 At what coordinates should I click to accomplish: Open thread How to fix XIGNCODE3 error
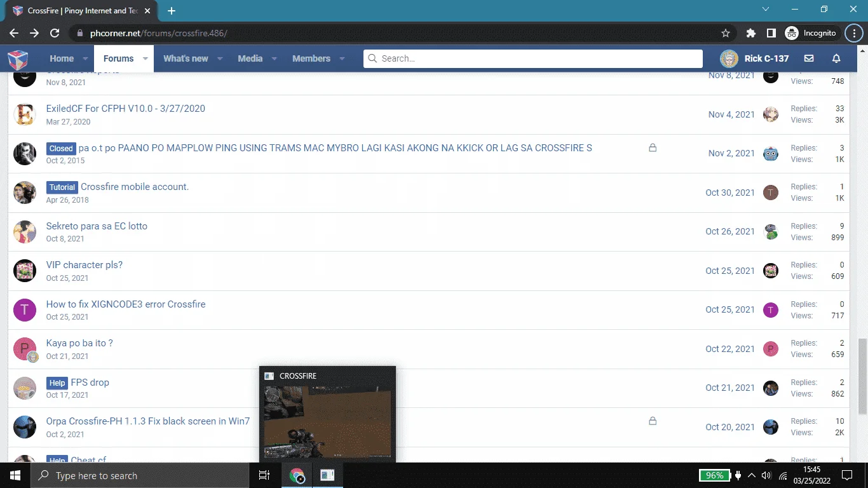coord(126,304)
